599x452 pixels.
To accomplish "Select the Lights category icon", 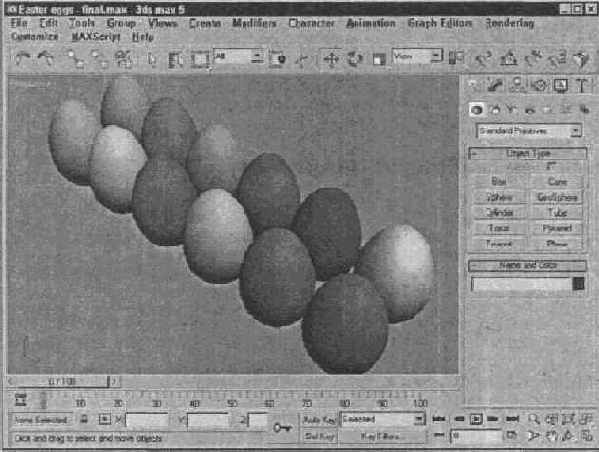I will point(512,110).
